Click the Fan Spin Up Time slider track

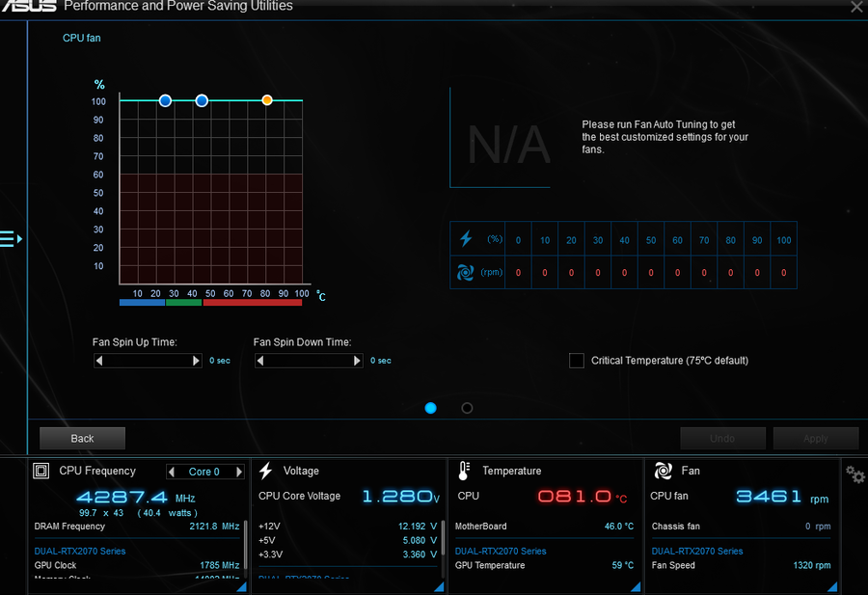[x=148, y=361]
